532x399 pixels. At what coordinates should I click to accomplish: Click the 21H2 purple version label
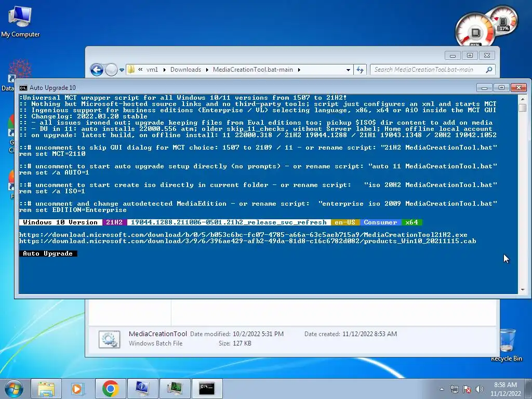pyautogui.click(x=114, y=222)
